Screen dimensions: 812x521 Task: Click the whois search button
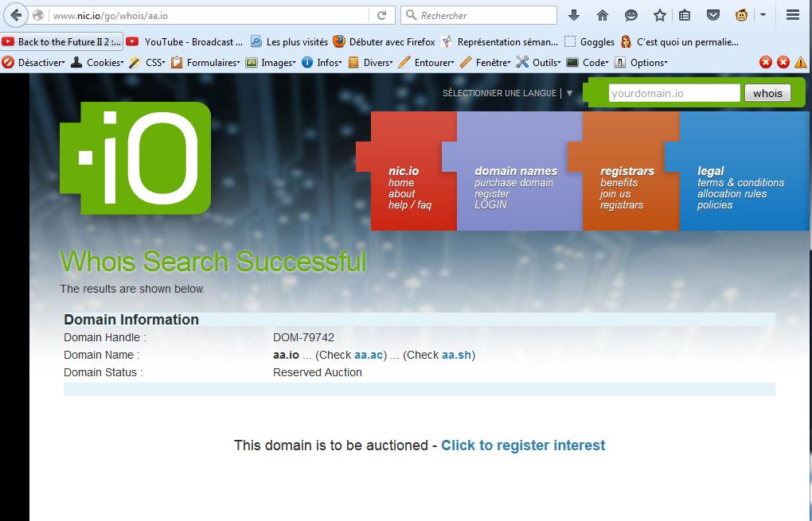[767, 93]
